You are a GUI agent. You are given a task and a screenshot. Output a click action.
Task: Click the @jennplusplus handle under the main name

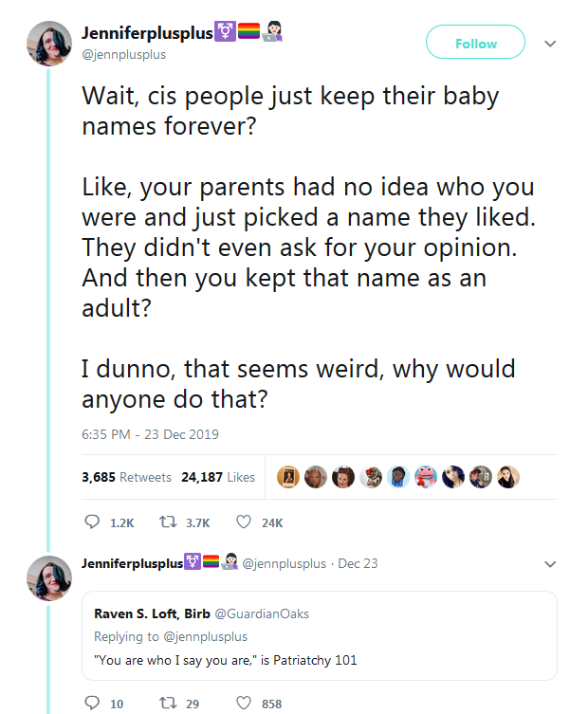point(124,54)
